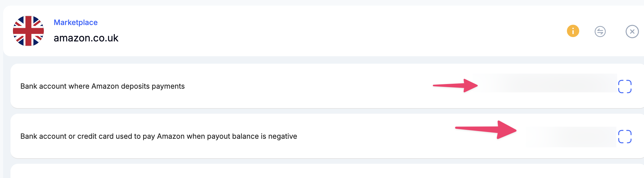This screenshot has height=178, width=644.
Task: Click the red arrow pointing at deposit account
Action: [455, 86]
